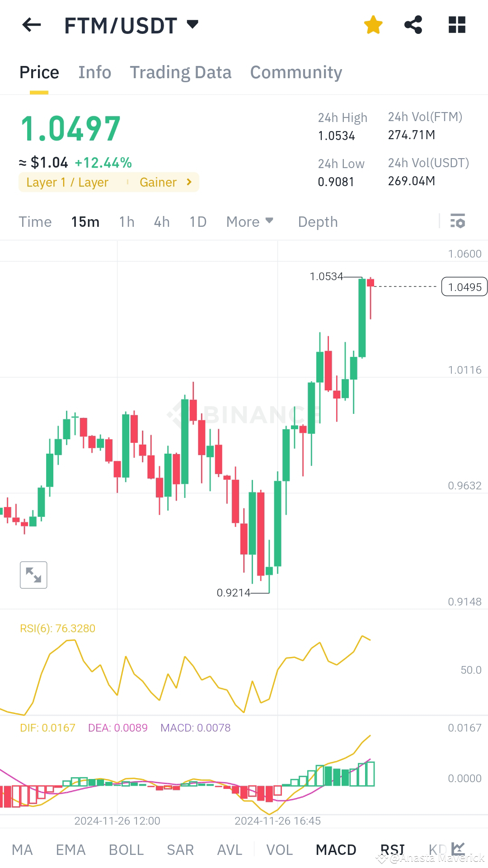
Task: Open the indicator settings gear icon
Action: (457, 221)
